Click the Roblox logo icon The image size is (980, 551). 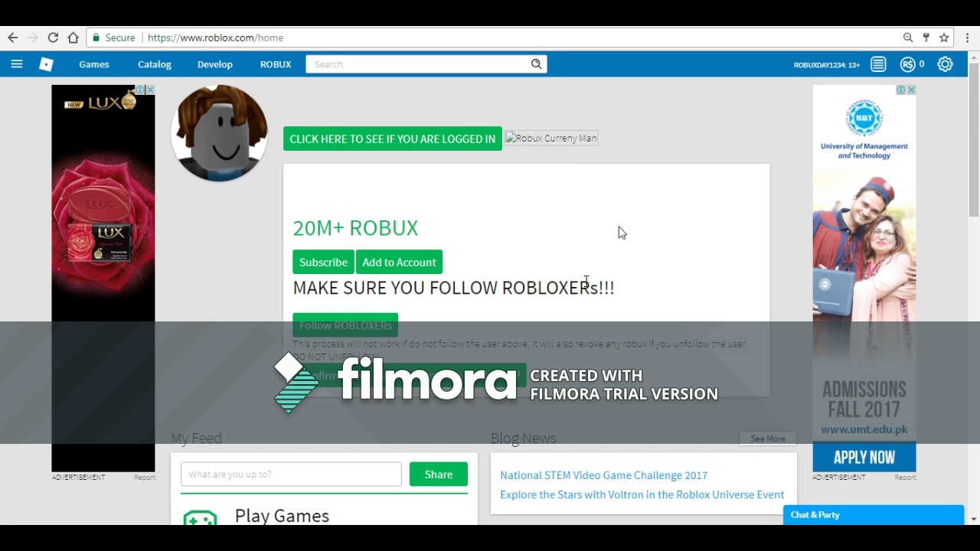click(46, 64)
